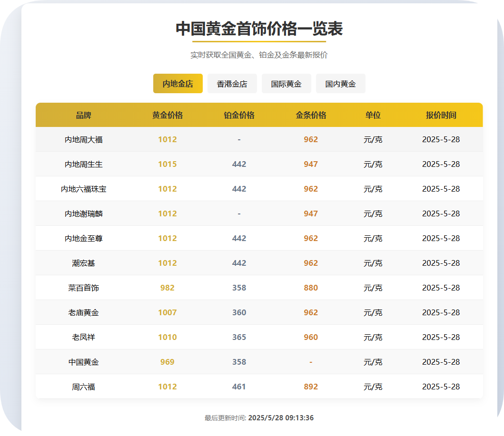This screenshot has height=436, width=504.
Task: Click the 铂金价格 column header
Action: (x=239, y=115)
